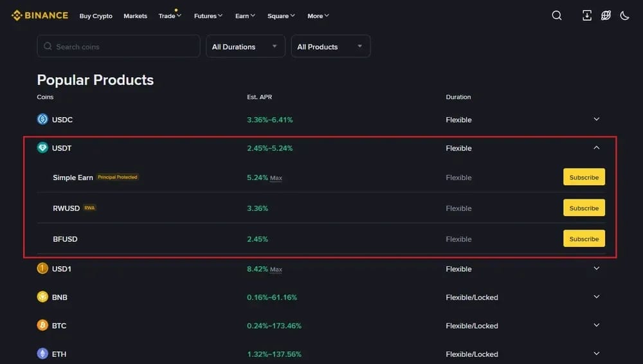Screen dimensions: 643x364
Task: Click the BNB coin icon
Action: [x=42, y=296]
